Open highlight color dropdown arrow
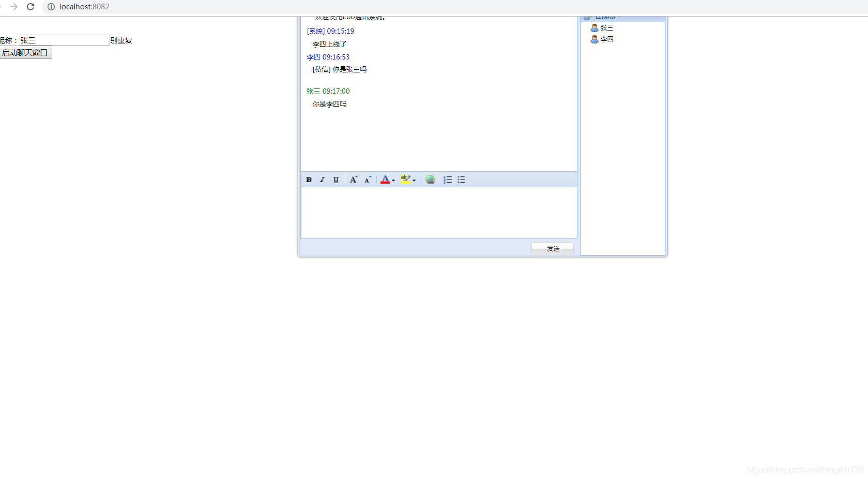This screenshot has height=479, width=868. pos(414,180)
